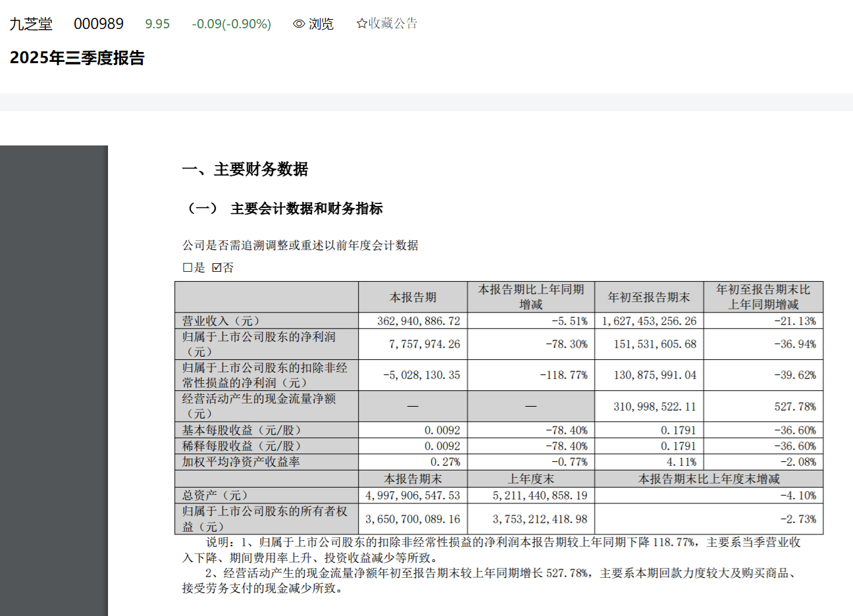Click the 年初至报告期末 column header

[648, 297]
